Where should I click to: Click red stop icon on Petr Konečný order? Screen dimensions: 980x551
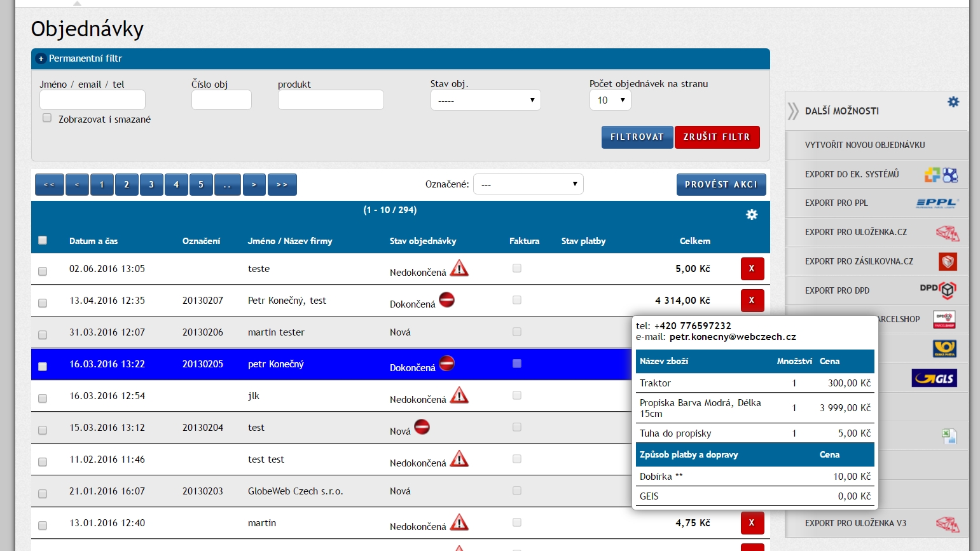click(447, 300)
